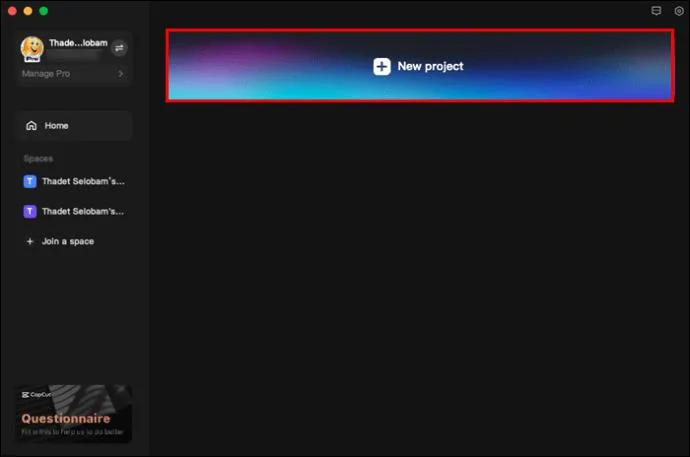Screen dimensions: 690x457
Task: Open the first Thadet Selobam's space entry
Action: pos(74,181)
